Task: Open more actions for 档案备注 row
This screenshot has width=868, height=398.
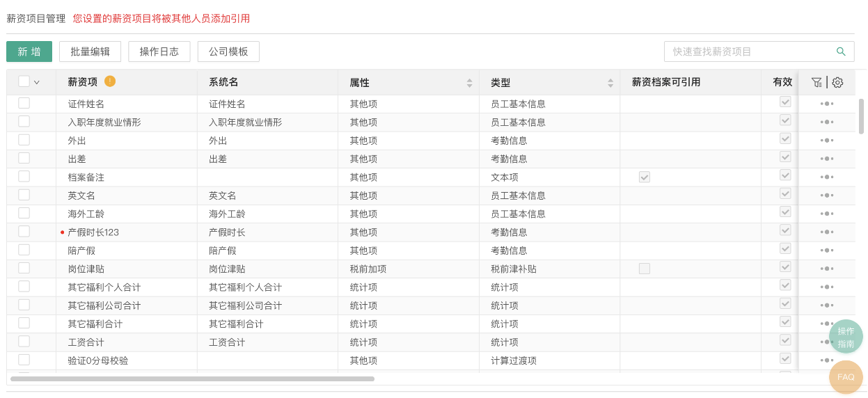Action: click(x=826, y=177)
